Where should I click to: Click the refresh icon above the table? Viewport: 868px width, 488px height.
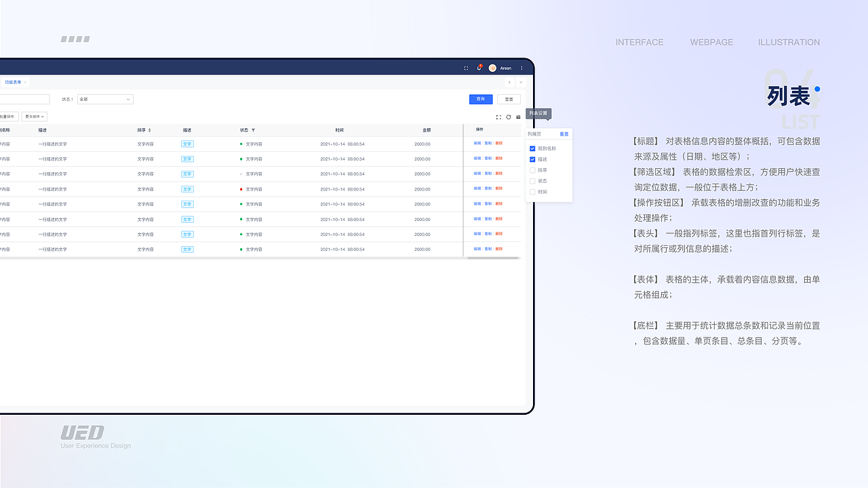click(509, 117)
